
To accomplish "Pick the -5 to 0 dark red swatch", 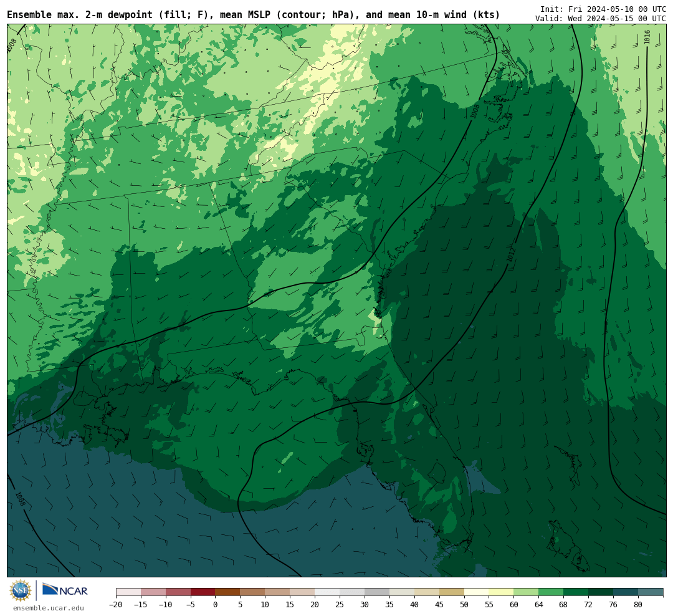I will (x=203, y=592).
